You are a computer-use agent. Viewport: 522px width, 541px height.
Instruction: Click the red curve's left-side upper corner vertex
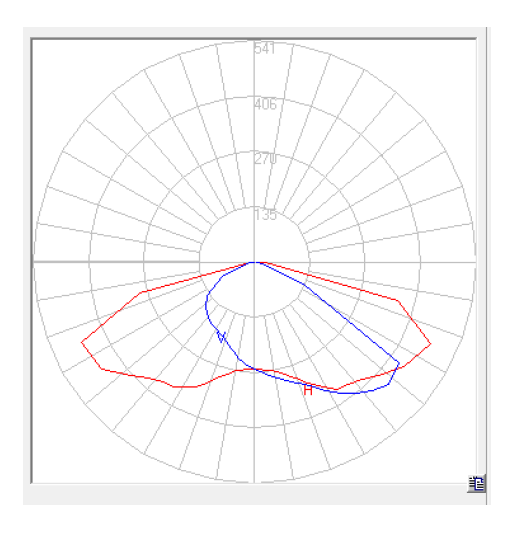(141, 293)
